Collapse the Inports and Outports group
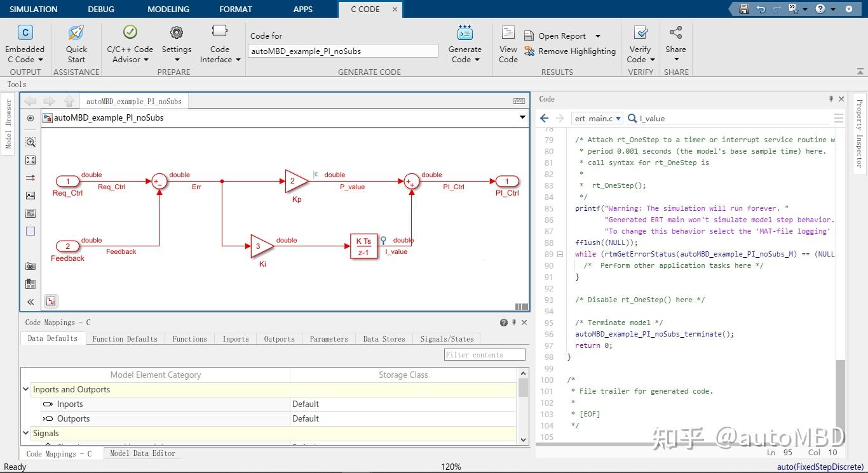Image resolution: width=868 pixels, height=473 pixels. (26, 389)
